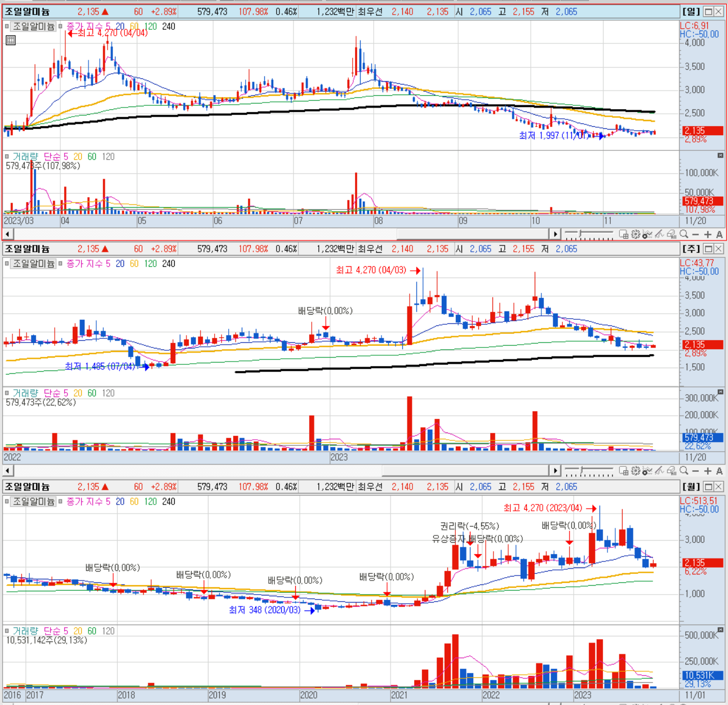
Task: Click the 'A' auto-scale icon in daily chart toolbar
Action: pos(720,234)
